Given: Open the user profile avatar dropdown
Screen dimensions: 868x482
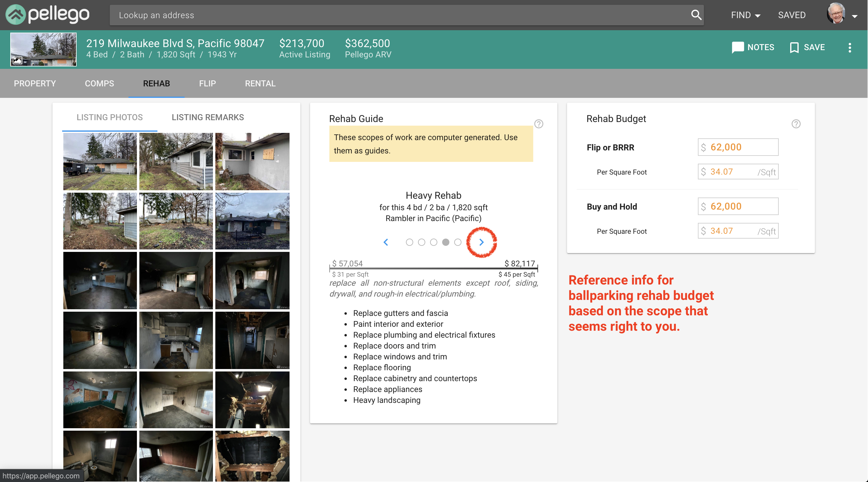Looking at the screenshot, I should pyautogui.click(x=842, y=14).
